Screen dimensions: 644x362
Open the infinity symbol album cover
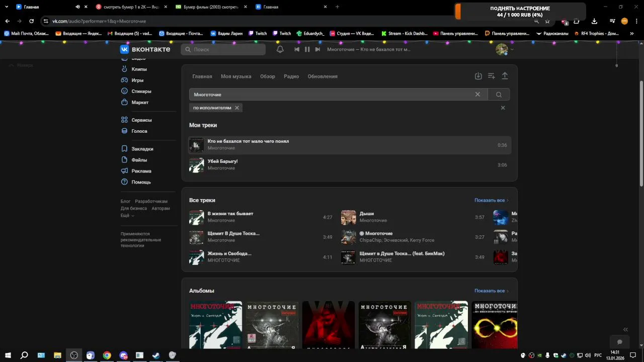[494, 325]
